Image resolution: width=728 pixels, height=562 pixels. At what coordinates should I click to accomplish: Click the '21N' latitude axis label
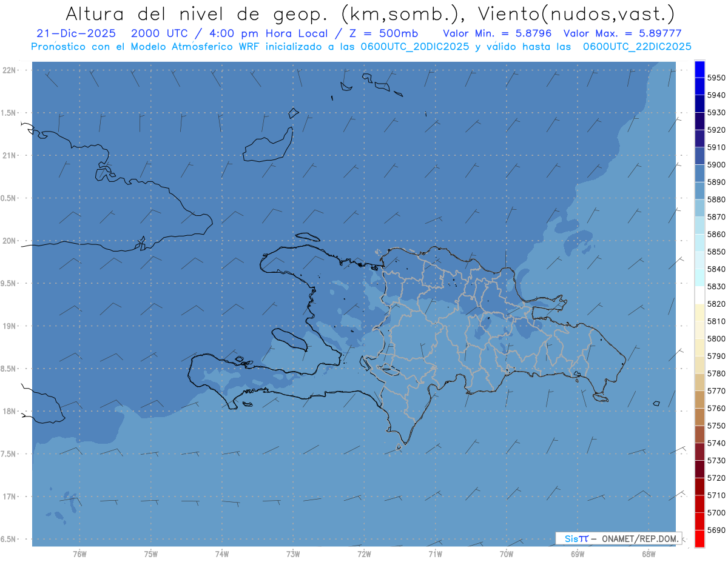coord(10,156)
